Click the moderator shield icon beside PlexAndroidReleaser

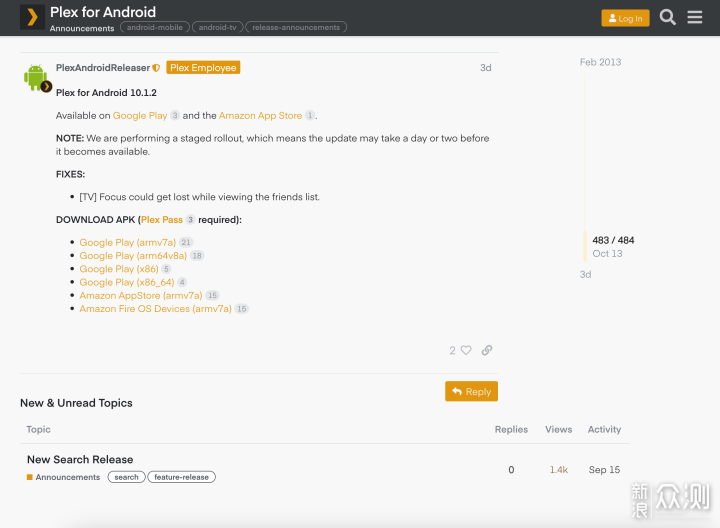point(156,68)
